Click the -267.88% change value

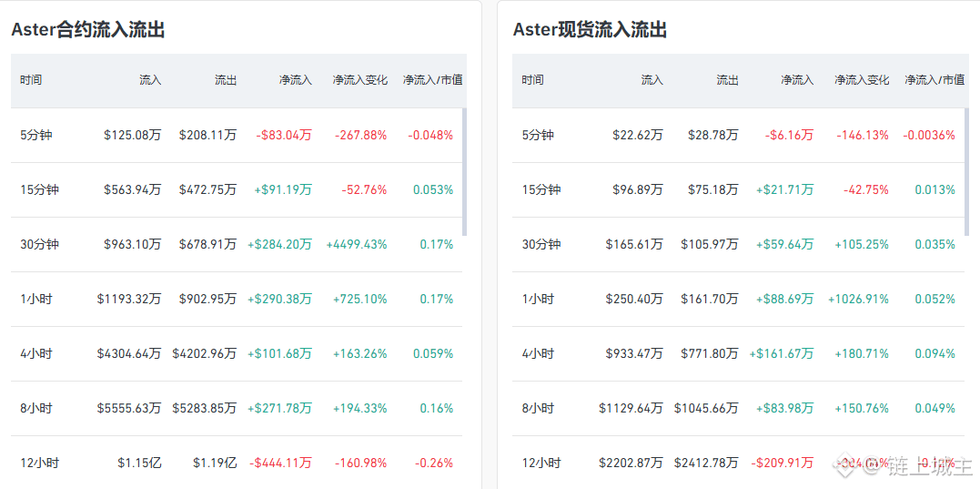point(360,135)
